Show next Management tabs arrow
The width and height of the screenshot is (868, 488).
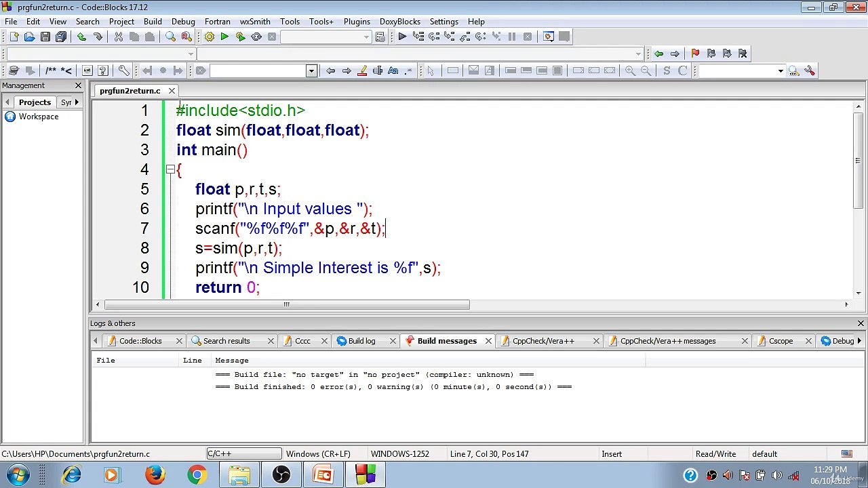coord(77,102)
